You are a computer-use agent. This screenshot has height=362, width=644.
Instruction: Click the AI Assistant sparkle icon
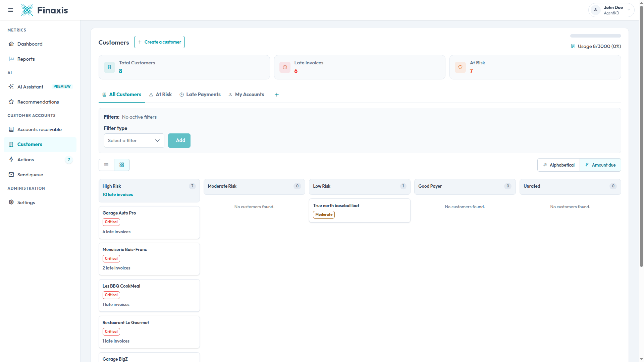click(11, 86)
